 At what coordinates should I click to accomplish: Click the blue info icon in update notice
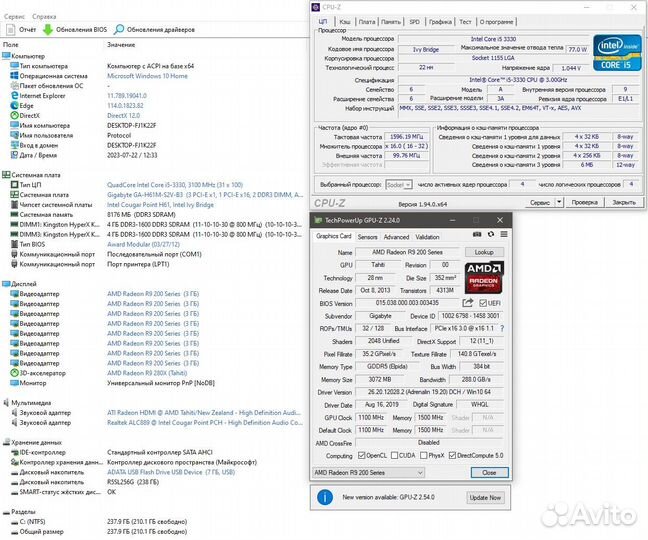(x=324, y=497)
